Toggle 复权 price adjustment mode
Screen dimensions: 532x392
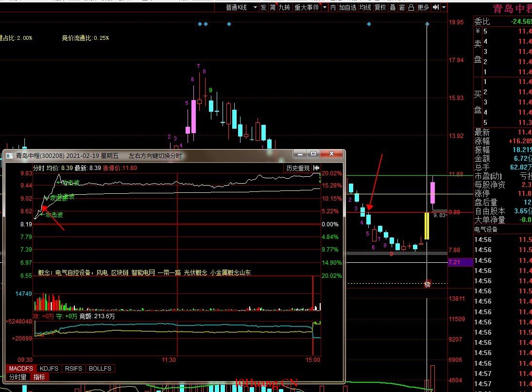380,7
